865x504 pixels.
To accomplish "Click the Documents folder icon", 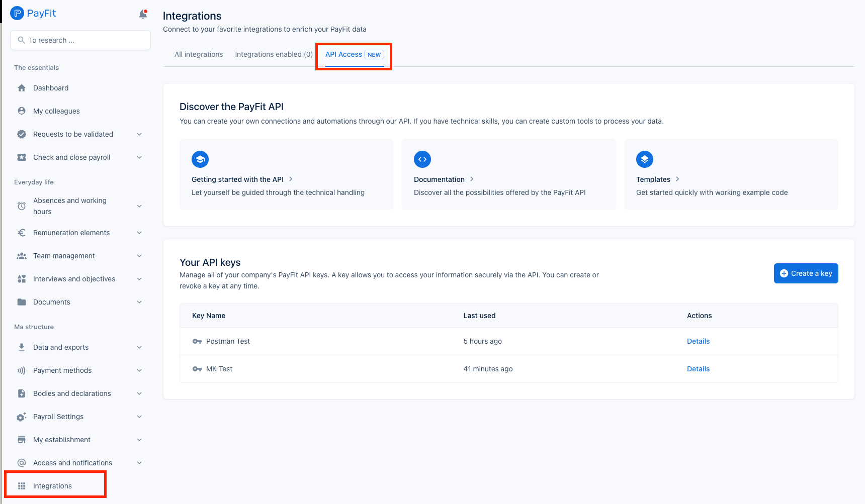I will (22, 302).
